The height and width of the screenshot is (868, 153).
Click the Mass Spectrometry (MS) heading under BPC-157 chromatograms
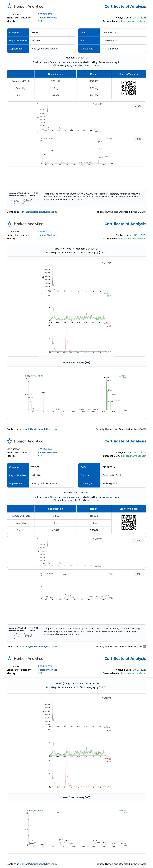tap(76, 363)
